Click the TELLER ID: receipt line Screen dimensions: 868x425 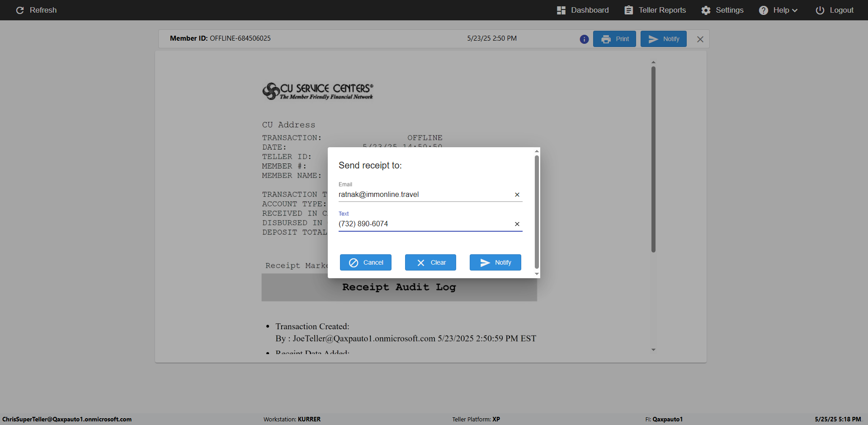point(287,157)
